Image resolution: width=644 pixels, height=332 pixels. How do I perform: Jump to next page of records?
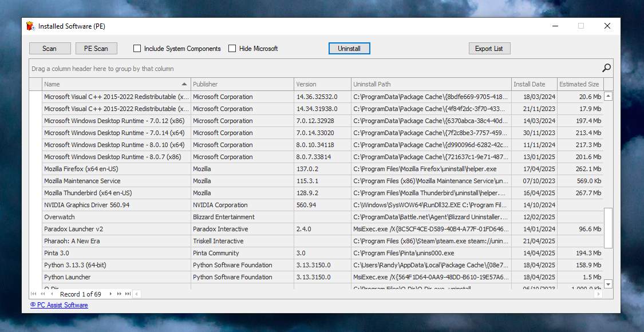(119, 294)
